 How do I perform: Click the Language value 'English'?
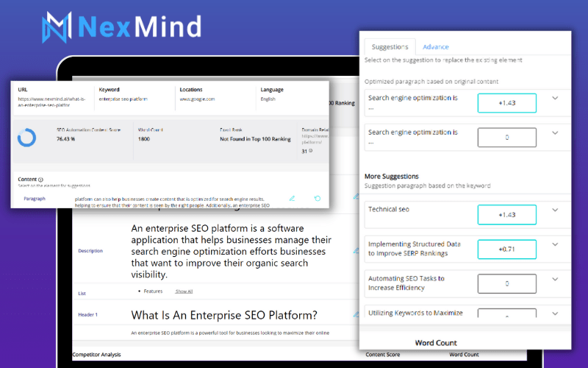[268, 99]
